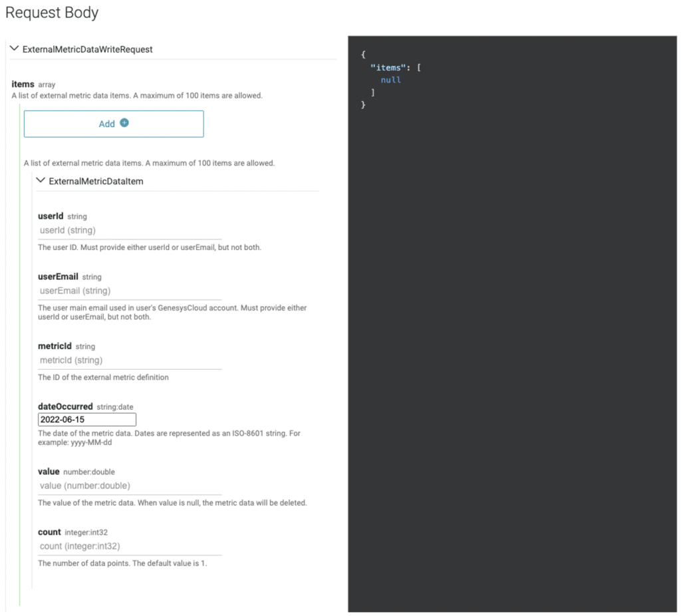Viewport: 681px width, 616px height.
Task: Click the Request Body heading
Action: 52,13
